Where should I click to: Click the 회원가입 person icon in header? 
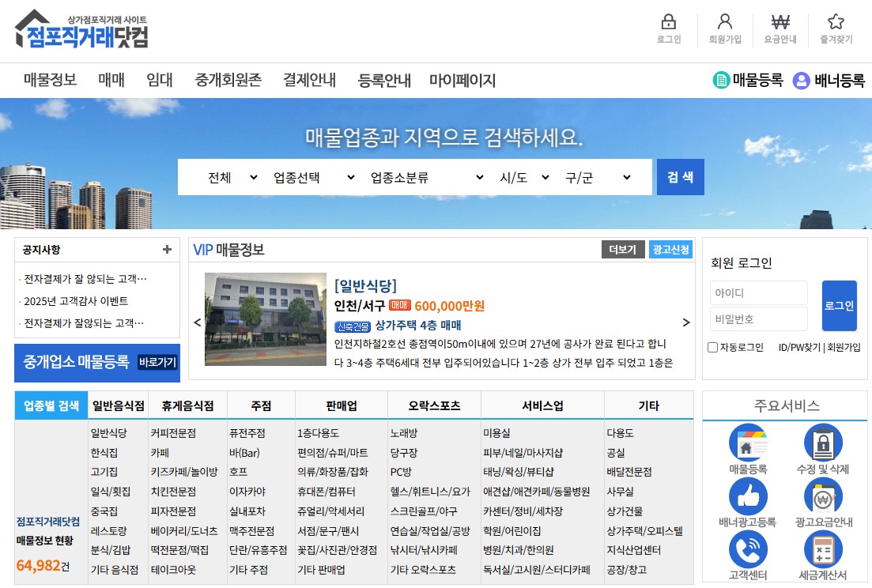725,24
